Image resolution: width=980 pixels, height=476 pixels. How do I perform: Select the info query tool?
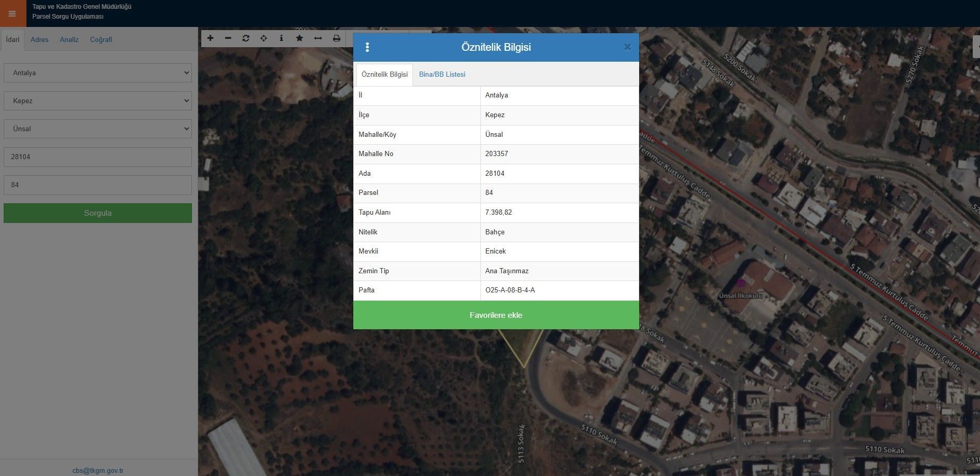(x=281, y=38)
